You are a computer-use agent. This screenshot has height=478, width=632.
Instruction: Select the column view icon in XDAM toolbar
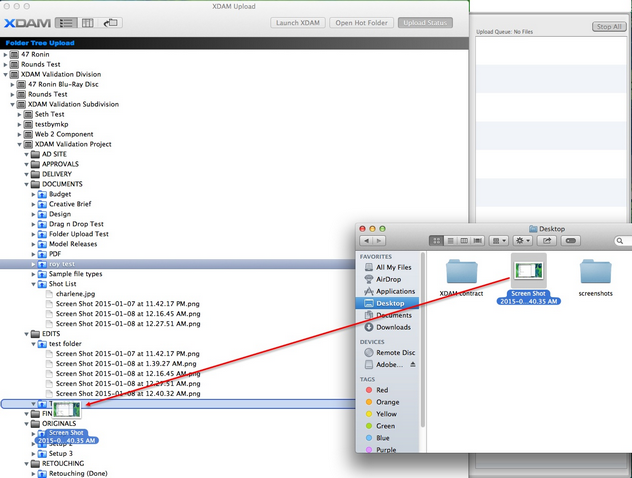coord(88,22)
